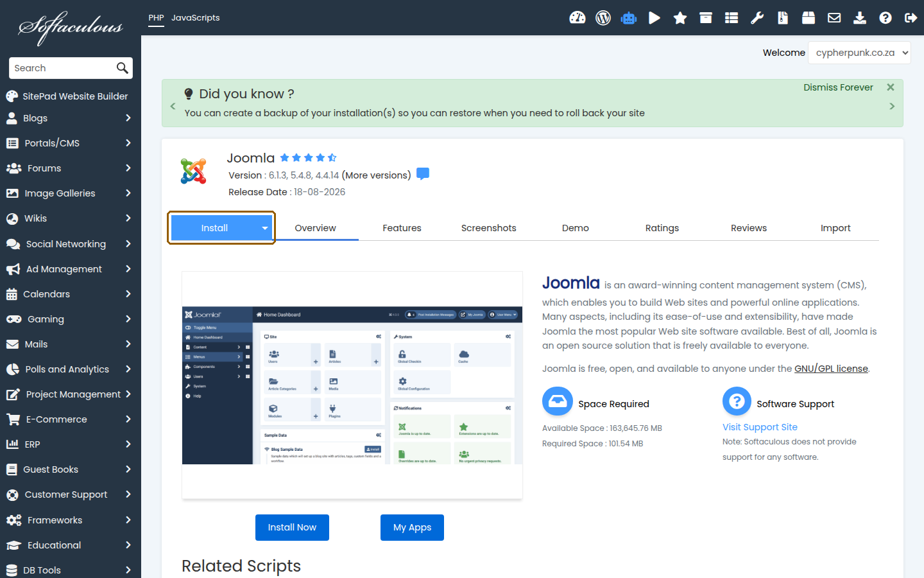Screen dimensions: 924x578
Task: Expand the Portals/CMS category
Action: [71, 143]
